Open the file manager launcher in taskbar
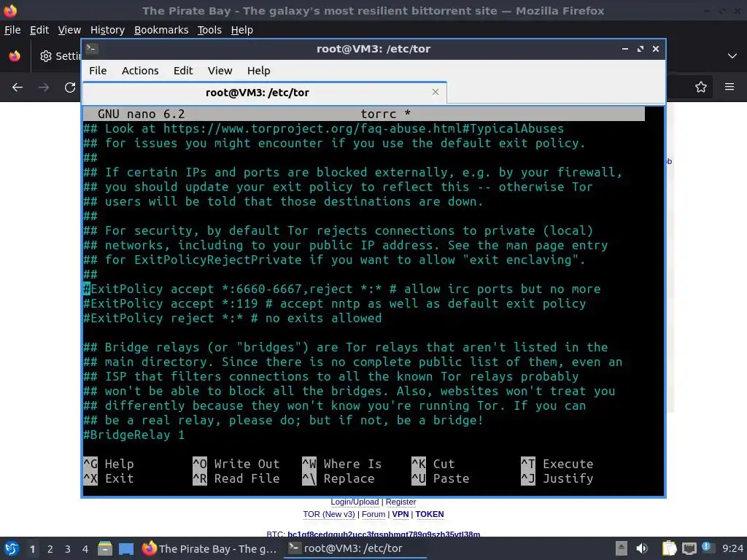The image size is (747, 560). click(105, 548)
